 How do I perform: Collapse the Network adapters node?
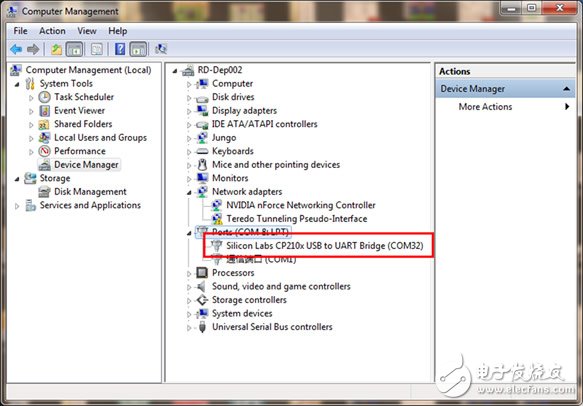point(189,192)
